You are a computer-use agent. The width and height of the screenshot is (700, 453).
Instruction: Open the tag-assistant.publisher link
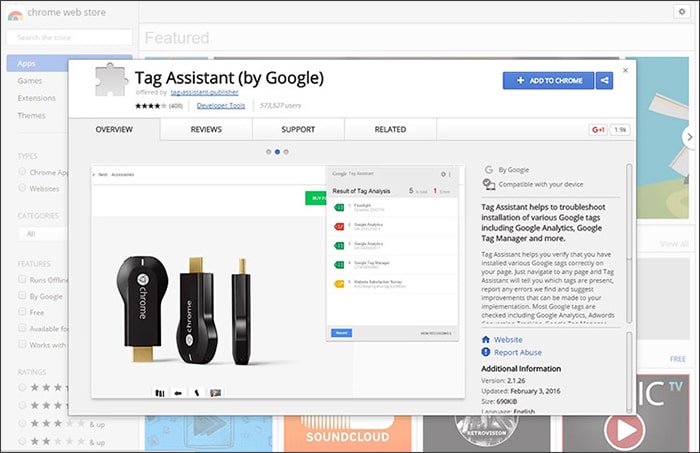204,92
